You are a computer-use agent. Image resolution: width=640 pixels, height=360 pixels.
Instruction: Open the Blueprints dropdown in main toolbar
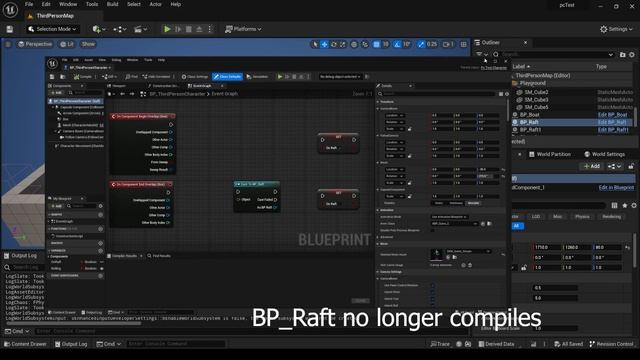(120, 29)
